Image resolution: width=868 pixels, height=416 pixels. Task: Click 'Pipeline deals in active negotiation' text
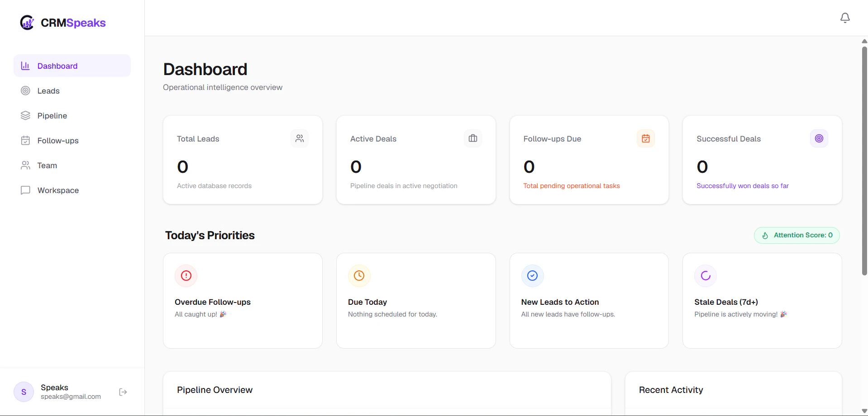[x=404, y=186]
